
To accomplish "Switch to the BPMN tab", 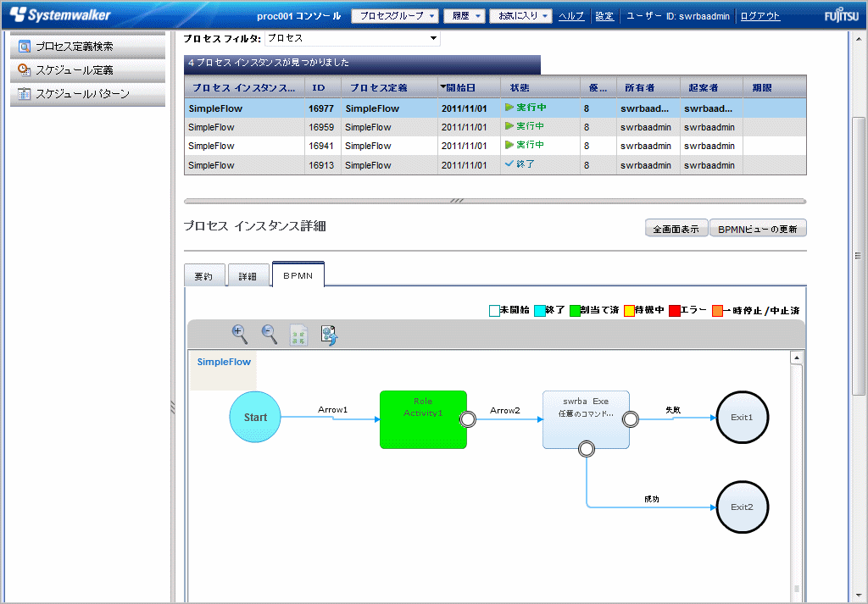I will point(298,275).
